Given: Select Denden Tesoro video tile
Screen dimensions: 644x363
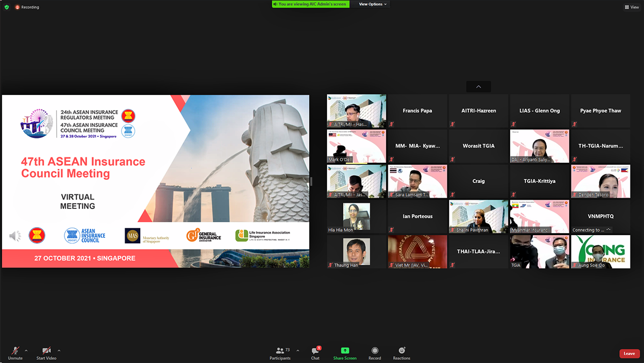Looking at the screenshot, I should pos(600,181).
